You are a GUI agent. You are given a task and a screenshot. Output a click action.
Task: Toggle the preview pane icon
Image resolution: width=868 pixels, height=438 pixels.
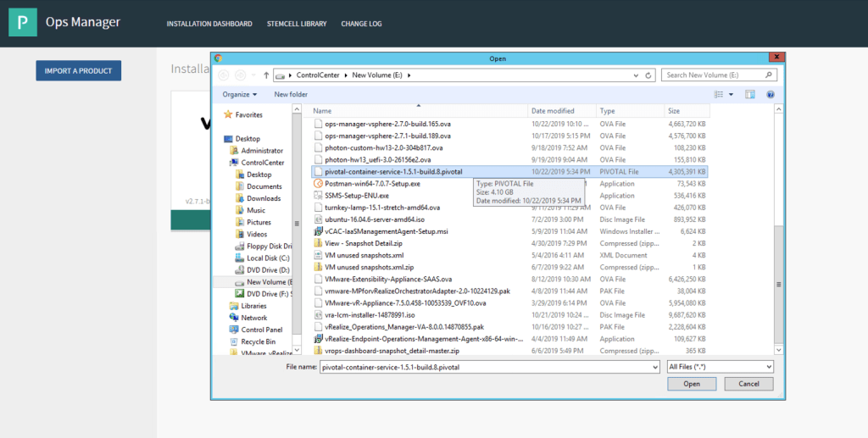click(x=749, y=95)
